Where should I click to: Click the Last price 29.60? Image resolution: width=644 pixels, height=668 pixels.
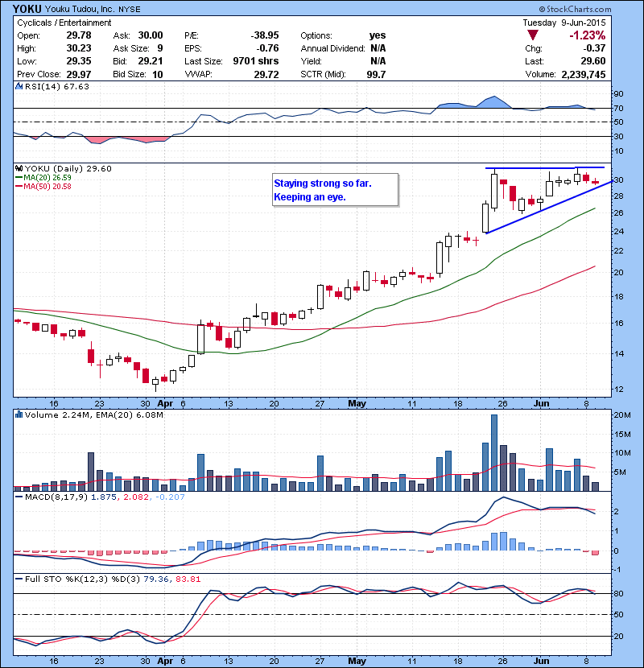592,61
